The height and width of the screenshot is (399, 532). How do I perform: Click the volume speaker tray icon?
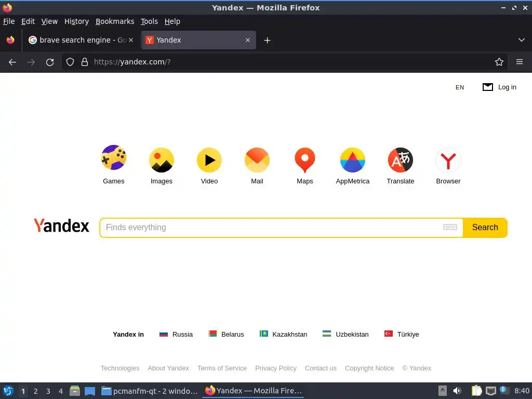click(457, 391)
